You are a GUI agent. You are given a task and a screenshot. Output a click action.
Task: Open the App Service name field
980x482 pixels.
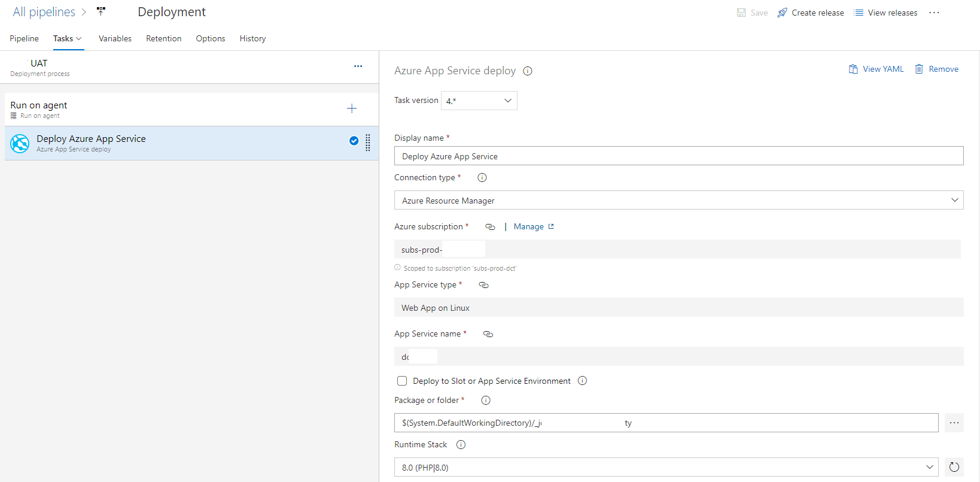coord(678,356)
